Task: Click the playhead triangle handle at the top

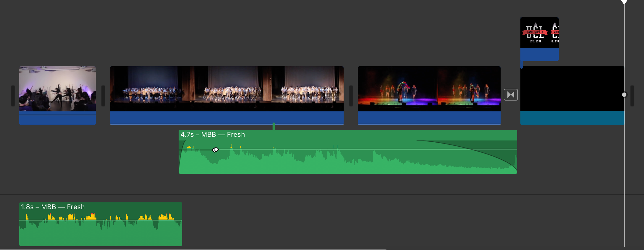Action: point(624,2)
